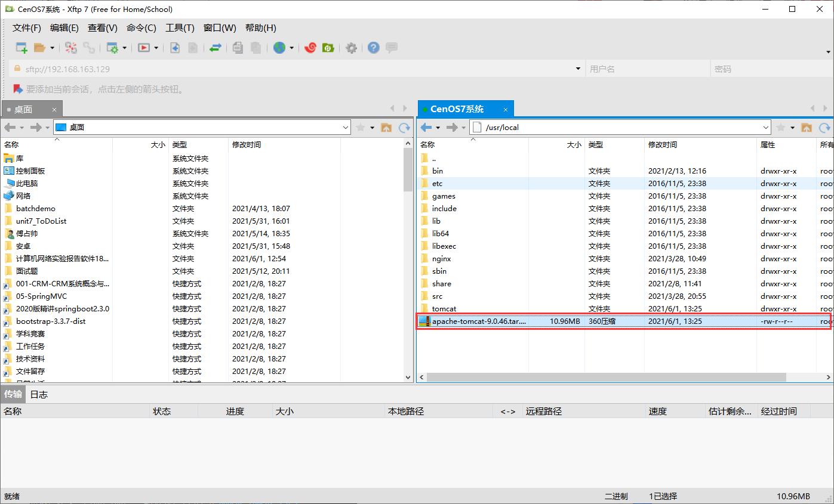The image size is (834, 504).
Task: Open the 命令(C) menu
Action: [x=141, y=28]
